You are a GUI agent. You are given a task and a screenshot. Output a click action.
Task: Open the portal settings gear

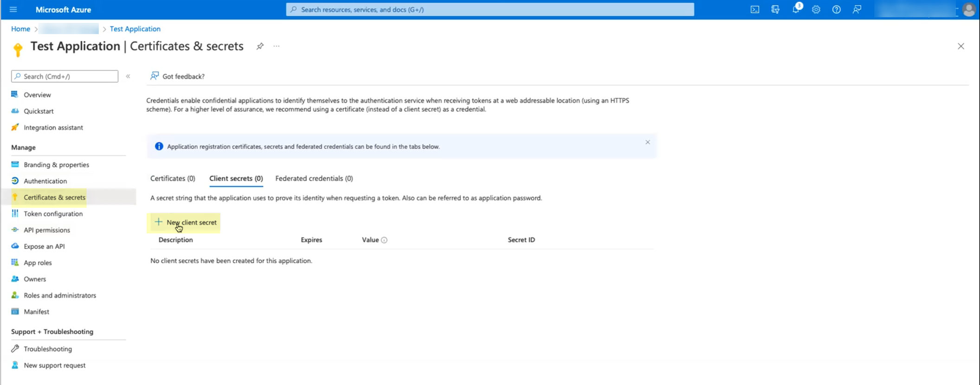coord(816,9)
